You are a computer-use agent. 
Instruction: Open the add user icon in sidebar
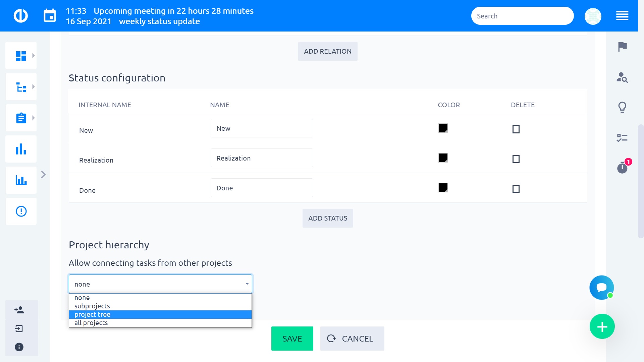19,310
